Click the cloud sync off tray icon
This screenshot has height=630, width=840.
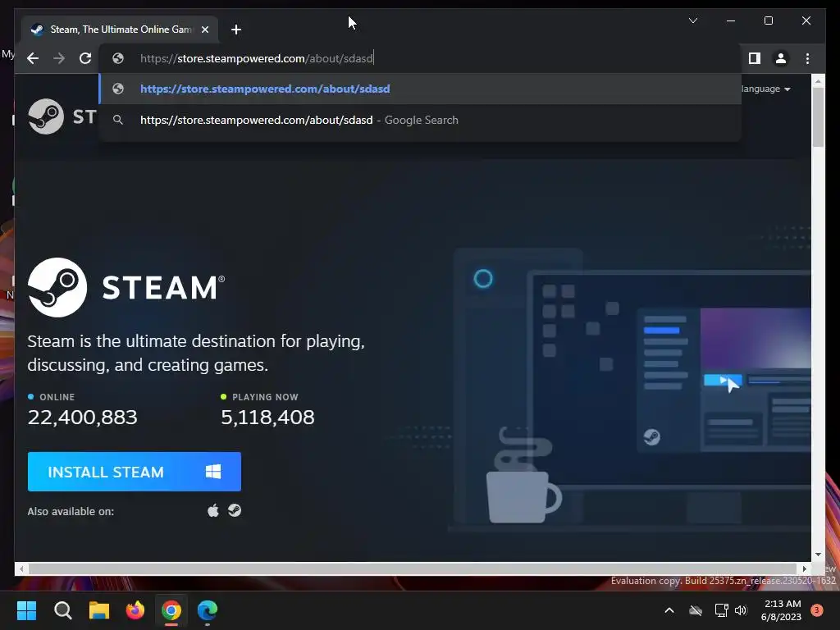696,610
